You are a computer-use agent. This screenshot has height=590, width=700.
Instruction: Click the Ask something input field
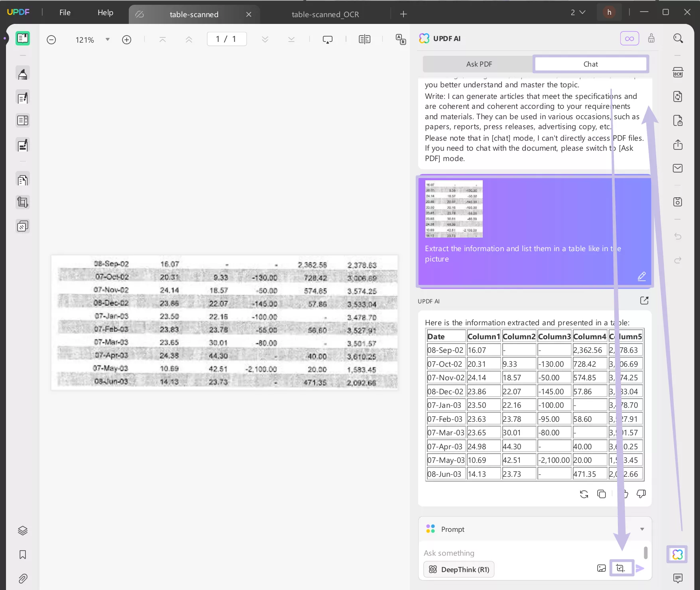532,553
